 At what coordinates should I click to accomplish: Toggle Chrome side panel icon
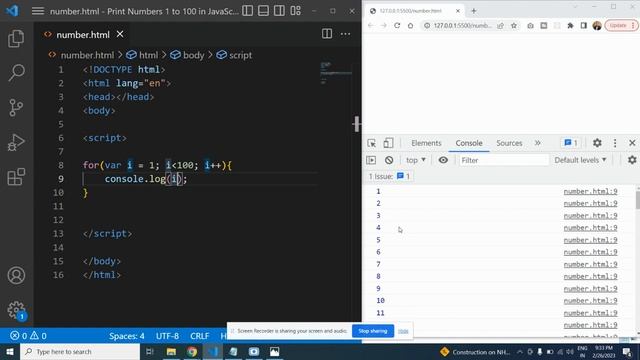[x=584, y=25]
